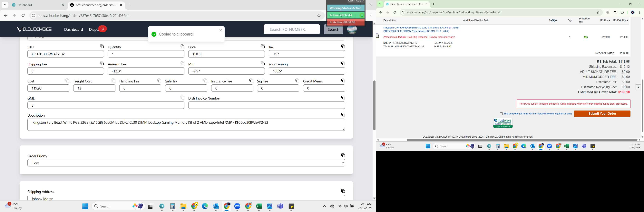The height and width of the screenshot is (212, 644).
Task: Open Excel from the main taskbar
Action: pyautogui.click(x=259, y=206)
